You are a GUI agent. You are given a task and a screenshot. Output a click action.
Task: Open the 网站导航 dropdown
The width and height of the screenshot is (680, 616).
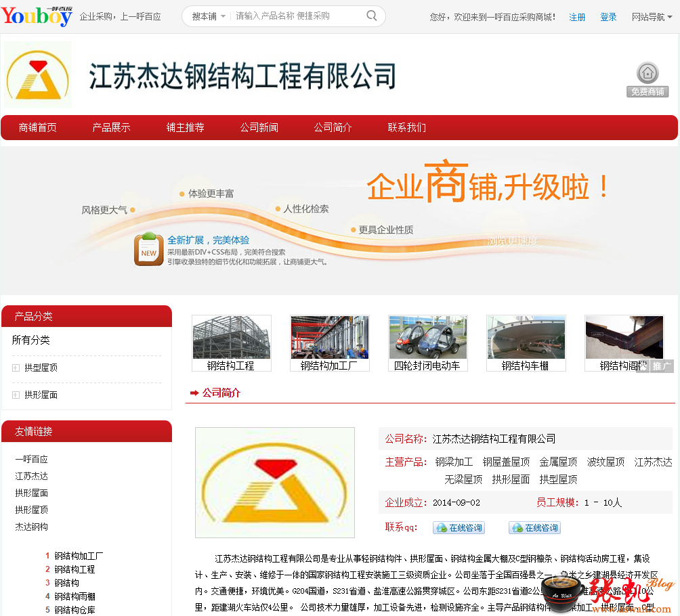coord(652,17)
